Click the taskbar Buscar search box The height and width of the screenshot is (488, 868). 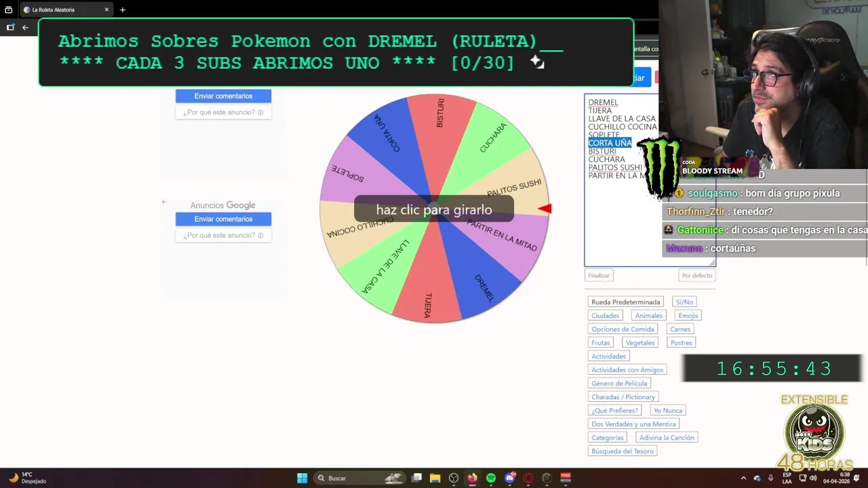coord(359,478)
